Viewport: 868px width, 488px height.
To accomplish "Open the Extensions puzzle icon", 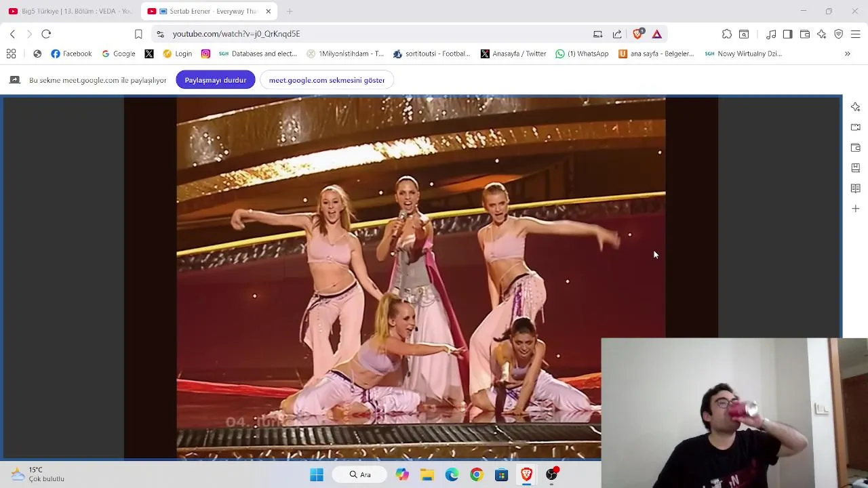I will tap(727, 34).
